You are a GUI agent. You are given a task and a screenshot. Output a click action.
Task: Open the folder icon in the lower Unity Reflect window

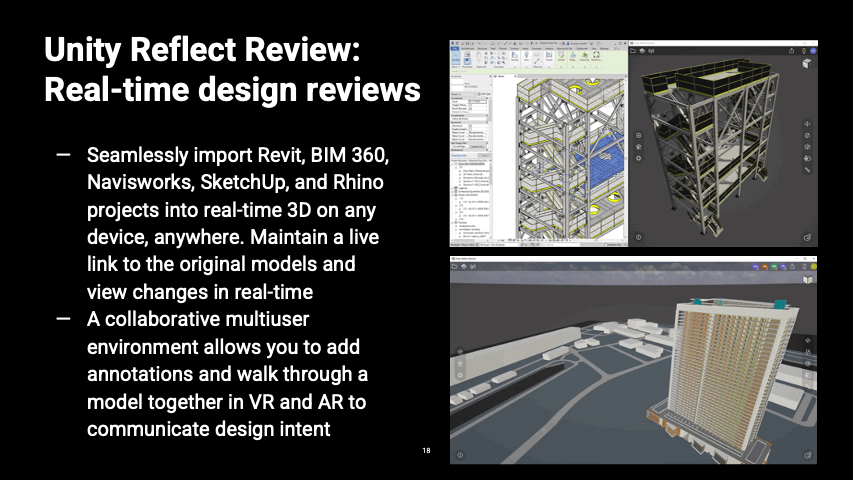coord(455,266)
